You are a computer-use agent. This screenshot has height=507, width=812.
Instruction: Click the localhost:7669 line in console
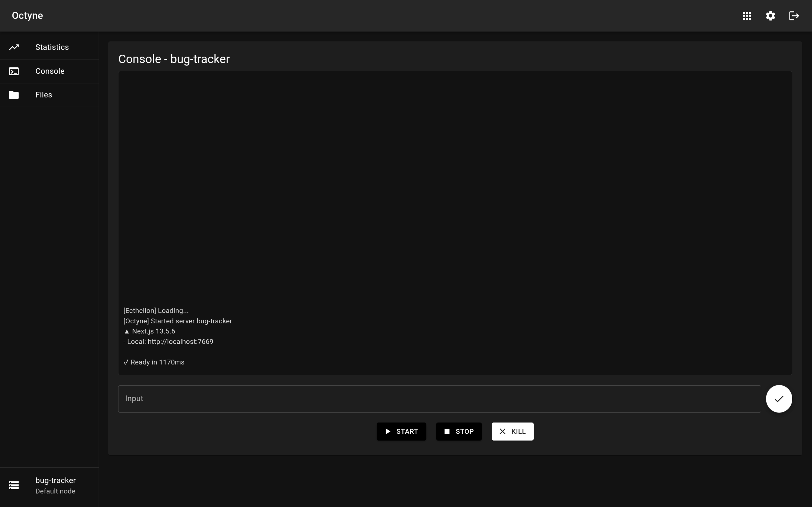click(169, 342)
